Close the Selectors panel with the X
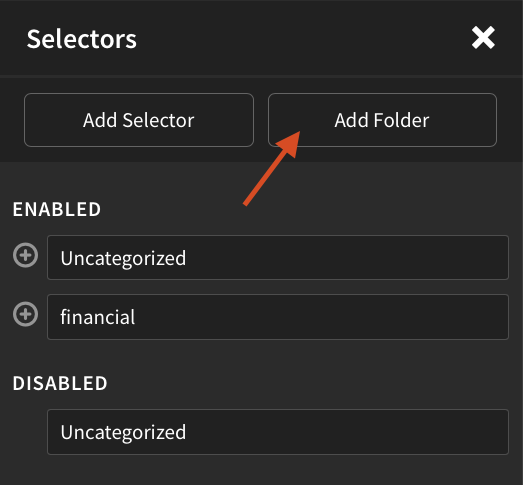The width and height of the screenshot is (523, 485). coord(483,38)
